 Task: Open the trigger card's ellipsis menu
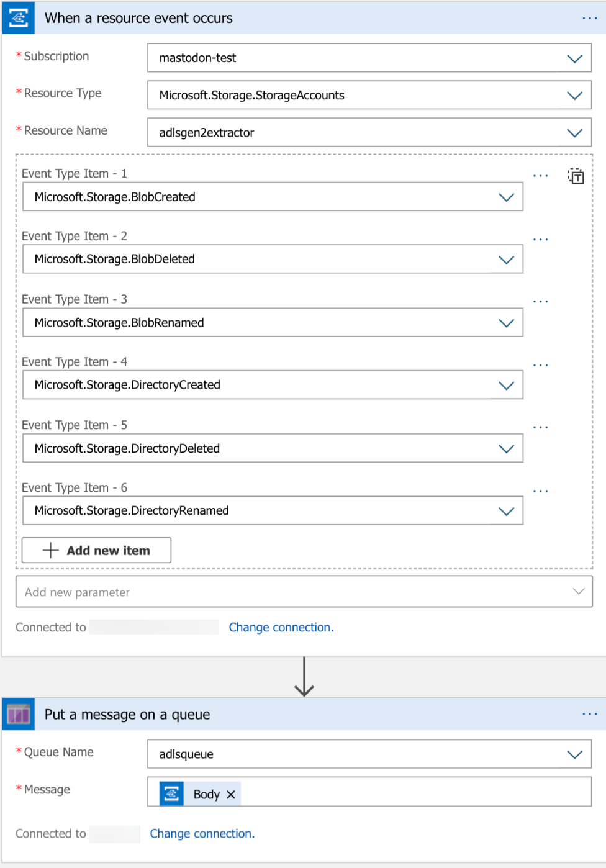589,18
